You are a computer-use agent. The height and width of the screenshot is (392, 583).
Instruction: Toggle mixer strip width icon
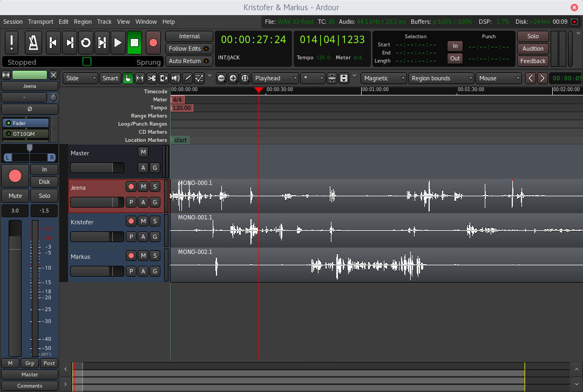click(x=6, y=75)
